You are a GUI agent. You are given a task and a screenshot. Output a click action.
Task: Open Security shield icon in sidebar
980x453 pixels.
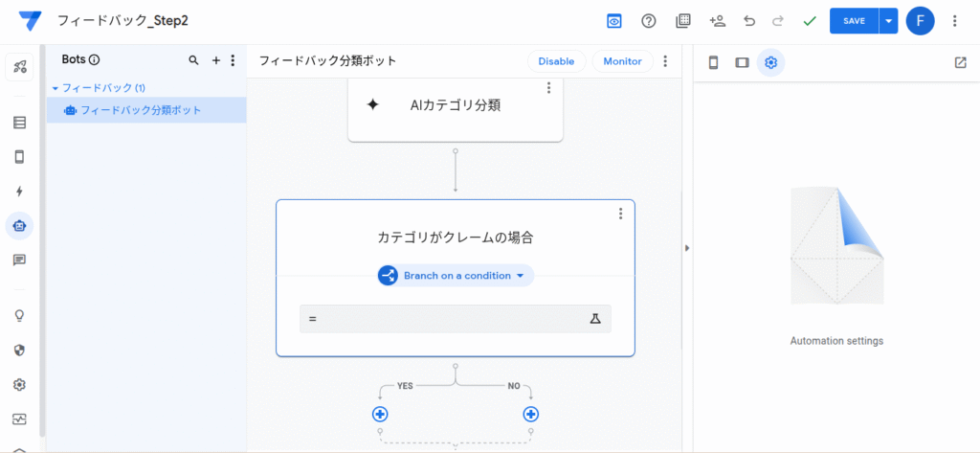tap(19, 351)
